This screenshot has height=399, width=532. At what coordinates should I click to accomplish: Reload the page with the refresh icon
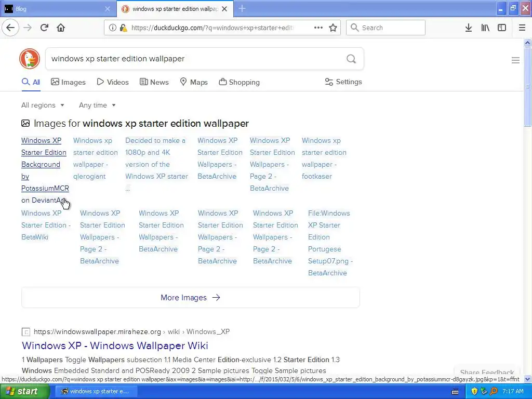[x=44, y=28]
